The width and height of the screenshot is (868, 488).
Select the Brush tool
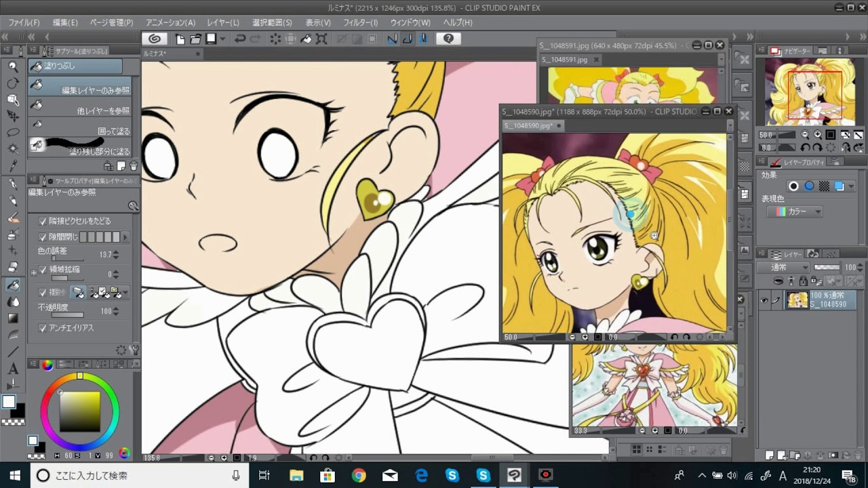13,218
